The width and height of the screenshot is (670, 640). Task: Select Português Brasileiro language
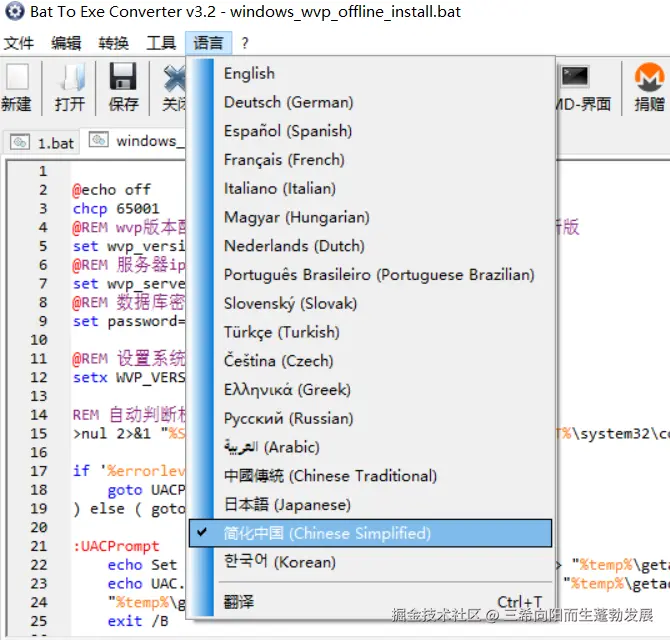click(x=370, y=275)
